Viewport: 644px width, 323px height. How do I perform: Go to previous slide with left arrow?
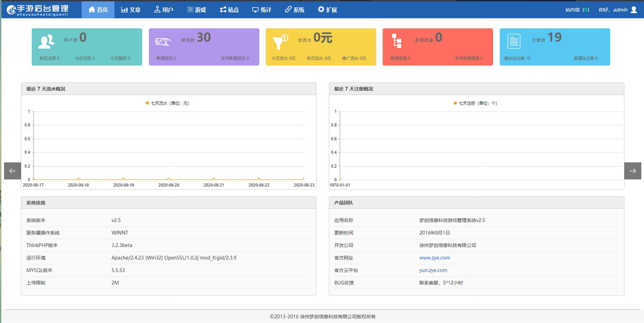pyautogui.click(x=13, y=171)
